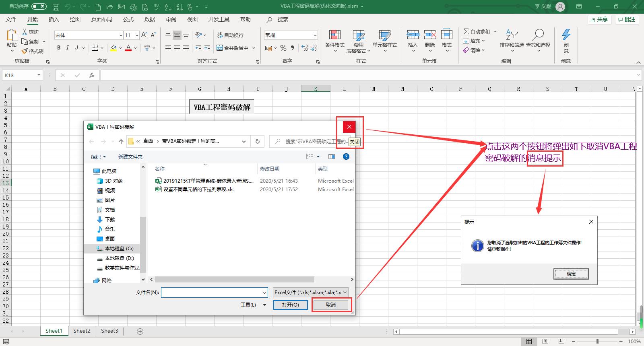Click the percent style icon
The width and height of the screenshot is (644, 346).
click(x=283, y=48)
